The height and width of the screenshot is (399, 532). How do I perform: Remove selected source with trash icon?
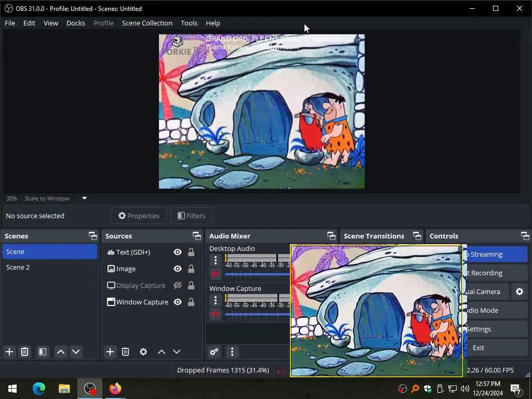tap(125, 352)
